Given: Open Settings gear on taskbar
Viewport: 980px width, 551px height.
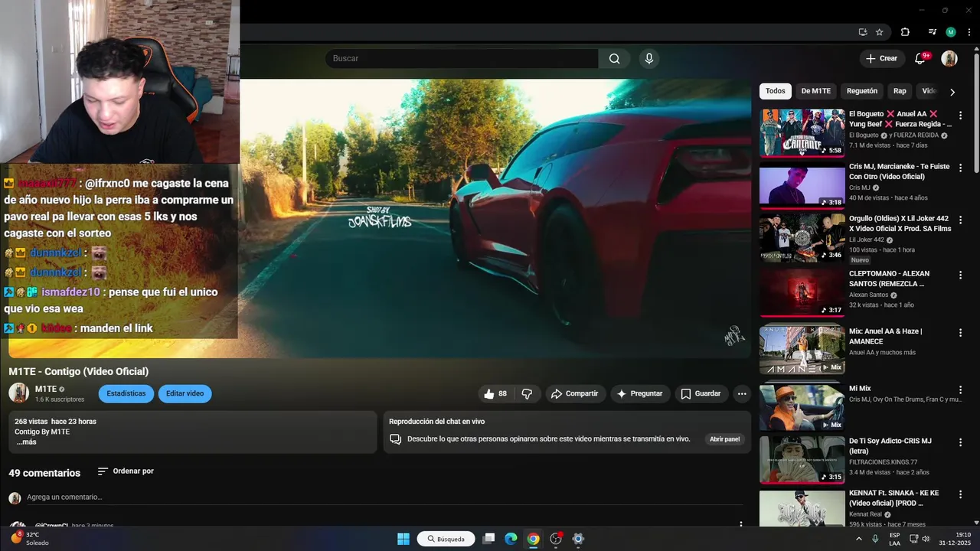Looking at the screenshot, I should point(578,539).
